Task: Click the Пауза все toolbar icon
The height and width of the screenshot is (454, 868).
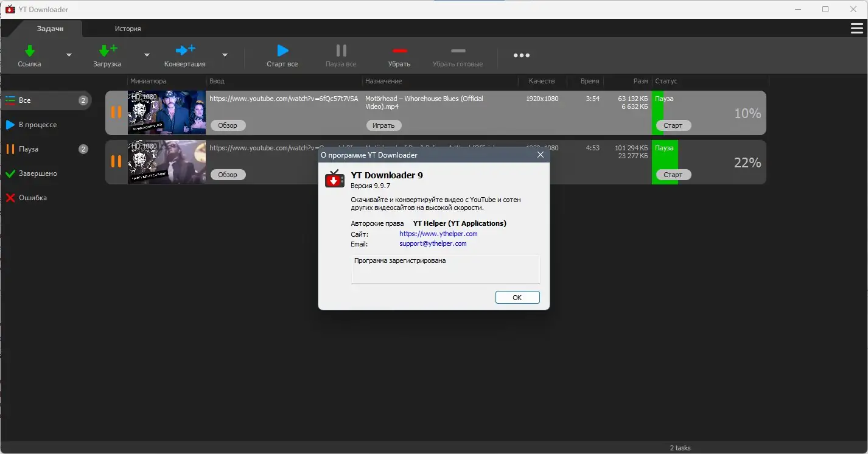Action: pos(341,51)
